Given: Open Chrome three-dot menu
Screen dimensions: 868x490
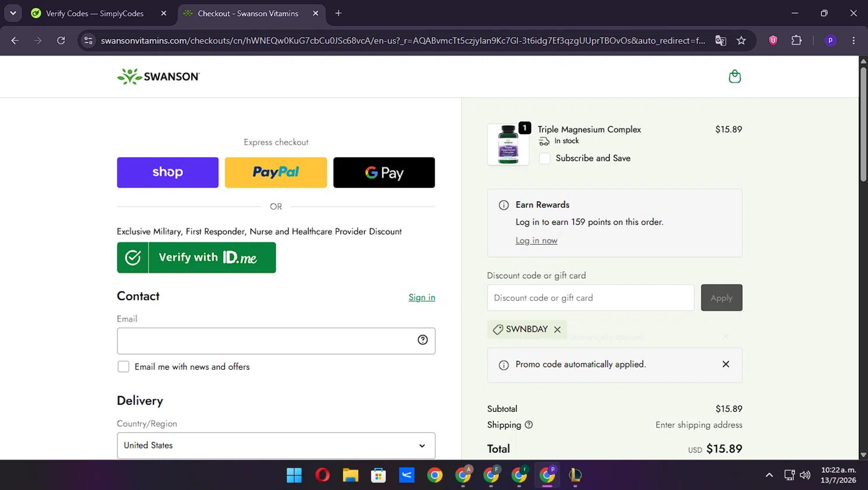Looking at the screenshot, I should tap(854, 40).
